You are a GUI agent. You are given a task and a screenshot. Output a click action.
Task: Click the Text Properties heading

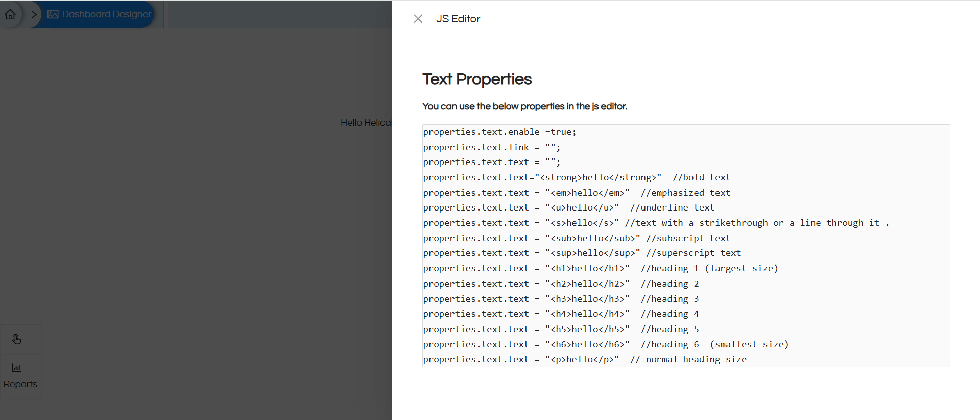(x=477, y=79)
